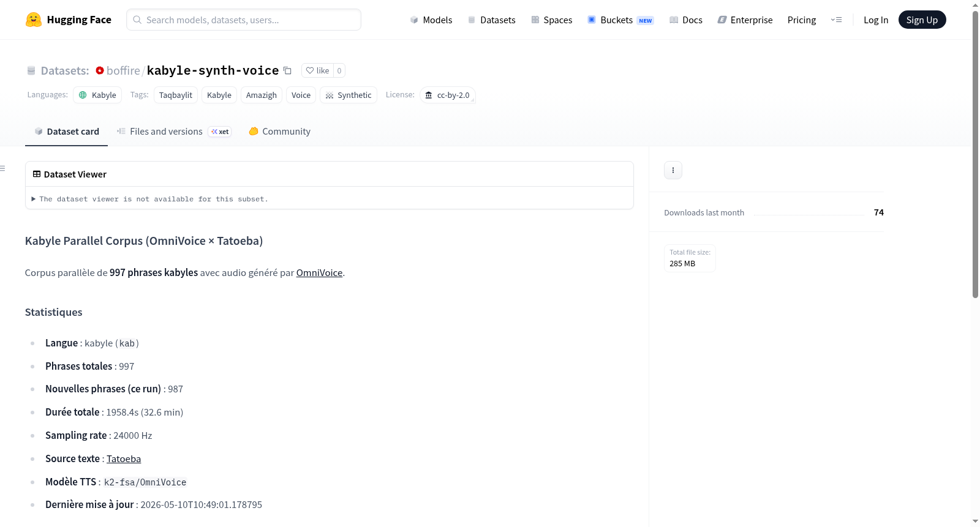Click the Synthetic tag
980x527 pixels.
(349, 95)
